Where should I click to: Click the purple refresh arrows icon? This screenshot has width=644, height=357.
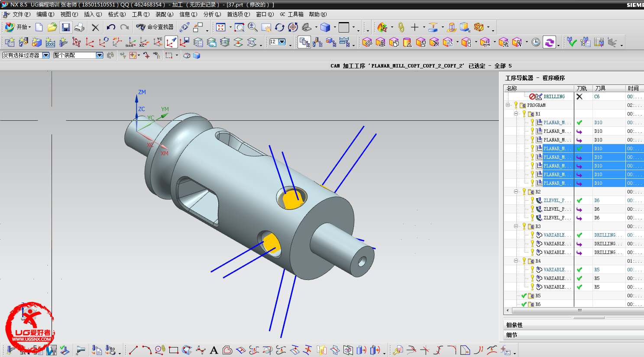click(x=549, y=42)
